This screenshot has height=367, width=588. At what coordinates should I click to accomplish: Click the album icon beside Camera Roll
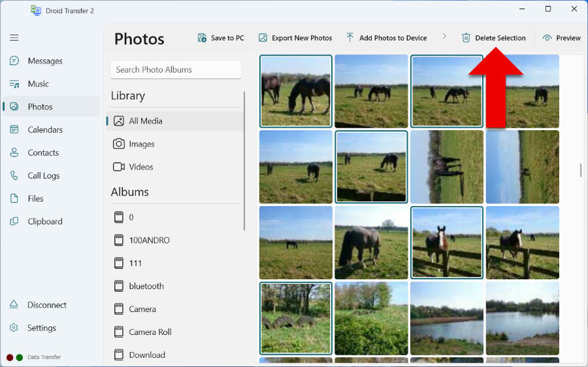click(x=119, y=332)
